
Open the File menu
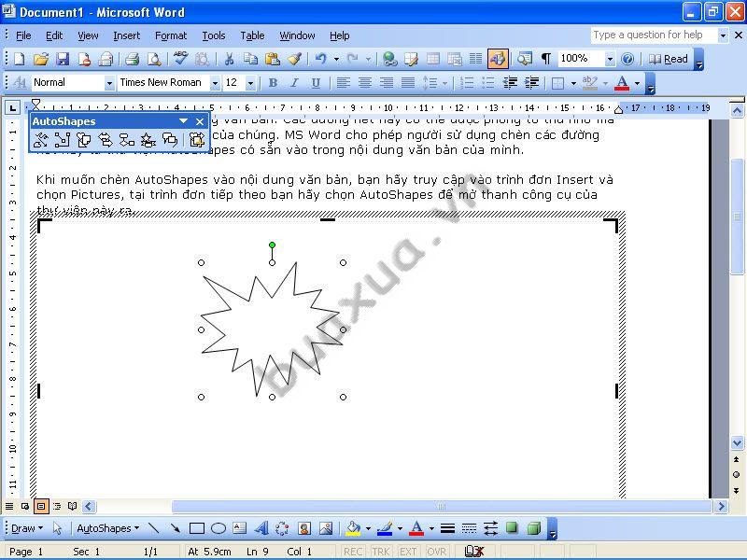coord(23,35)
